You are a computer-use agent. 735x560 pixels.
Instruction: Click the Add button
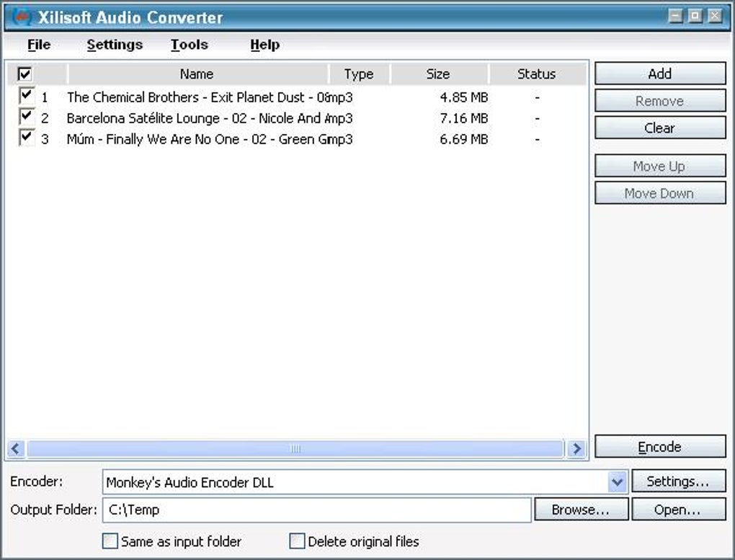(660, 74)
